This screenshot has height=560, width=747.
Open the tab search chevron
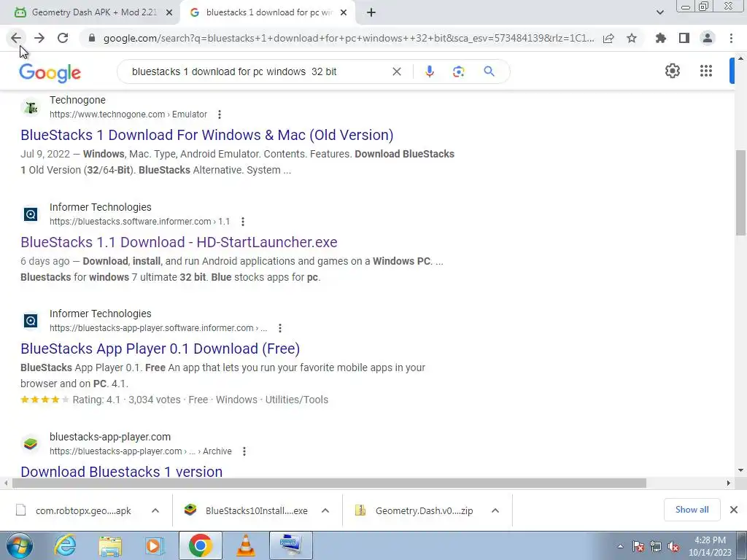point(659,12)
